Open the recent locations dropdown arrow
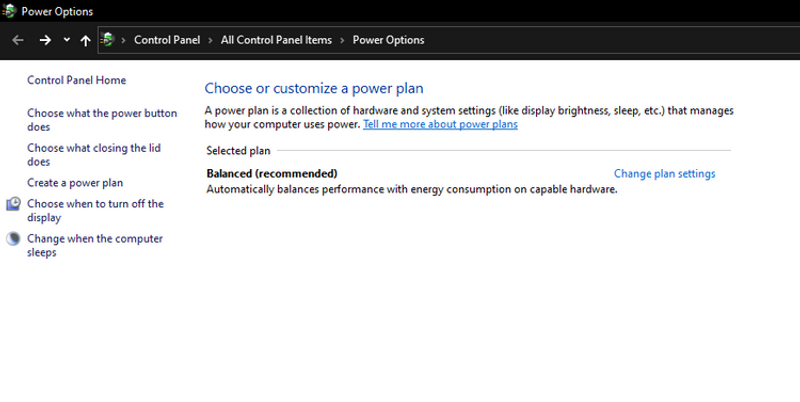This screenshot has height=402, width=800. click(66, 40)
